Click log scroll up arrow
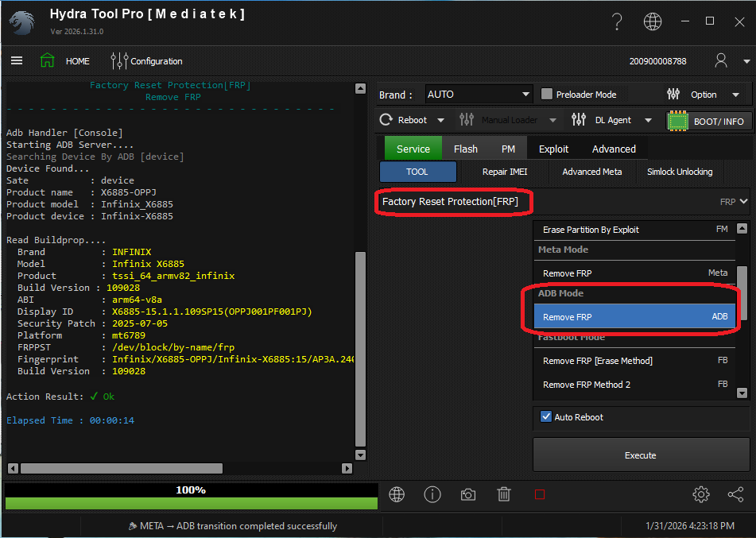 point(360,89)
